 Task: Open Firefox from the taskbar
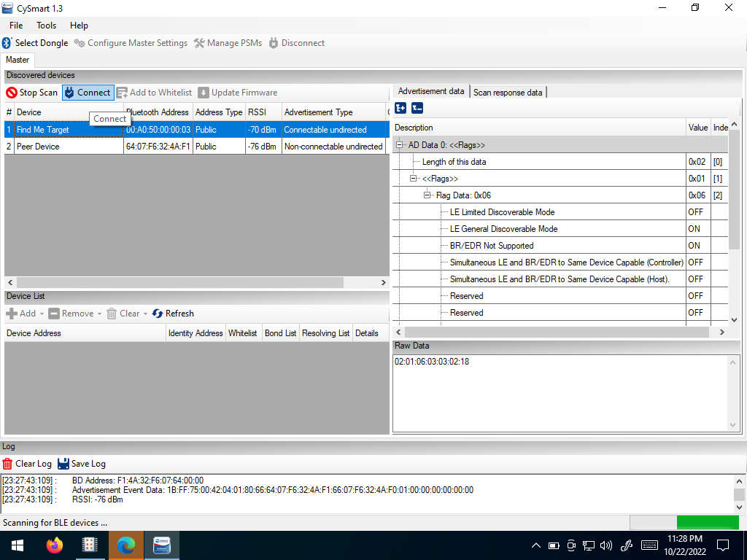coord(54,545)
